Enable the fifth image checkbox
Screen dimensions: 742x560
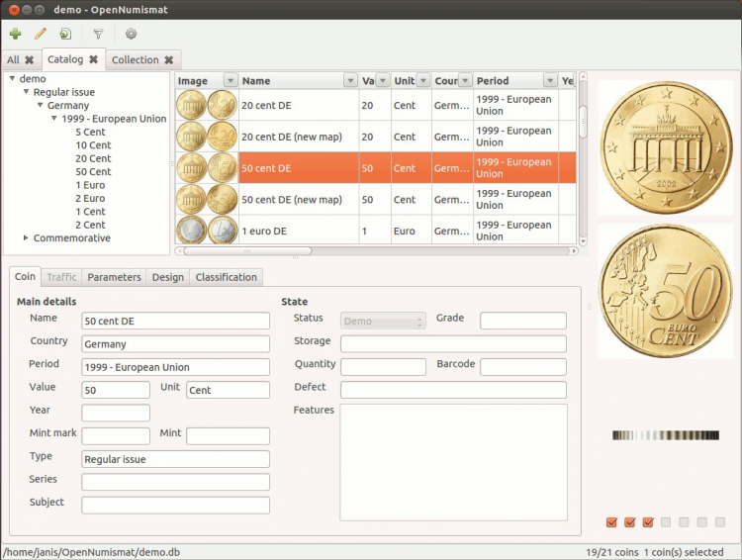684,522
